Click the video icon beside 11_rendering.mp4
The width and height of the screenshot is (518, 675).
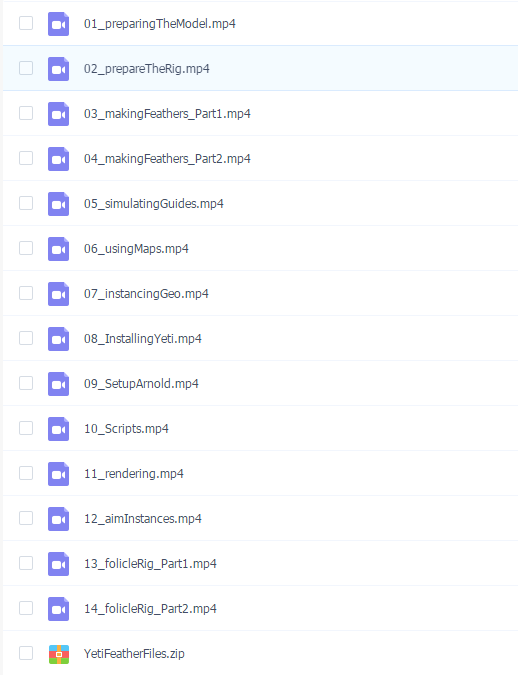point(58,474)
